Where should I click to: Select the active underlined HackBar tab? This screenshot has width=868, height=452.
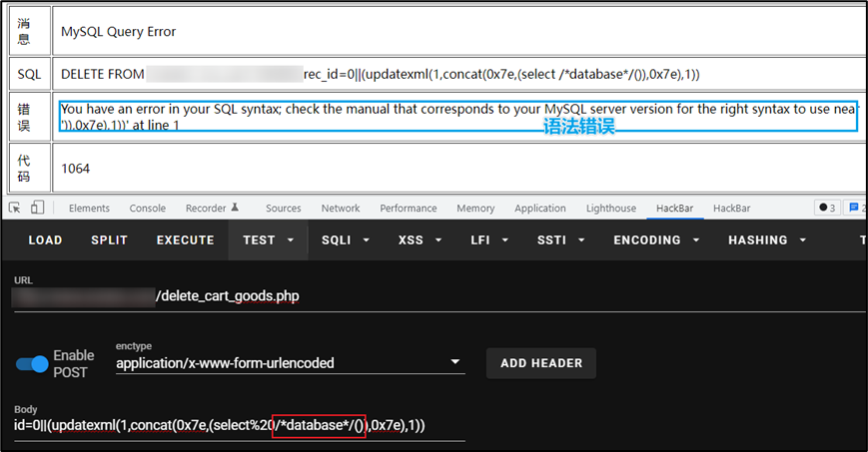(675, 208)
